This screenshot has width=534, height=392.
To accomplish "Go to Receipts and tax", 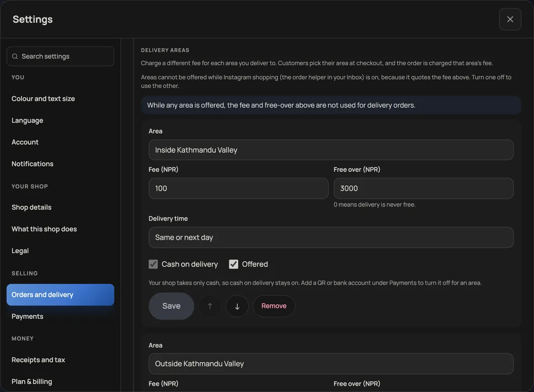I will click(x=60, y=360).
